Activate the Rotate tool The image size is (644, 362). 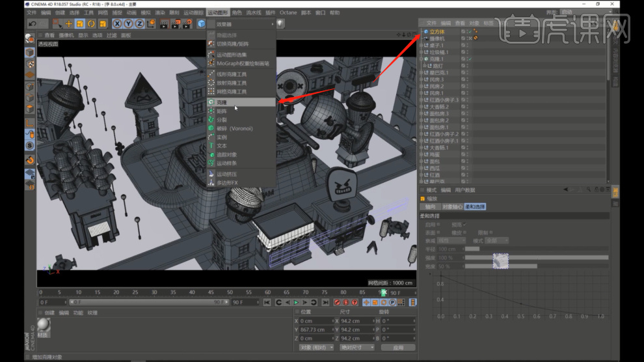pyautogui.click(x=91, y=24)
